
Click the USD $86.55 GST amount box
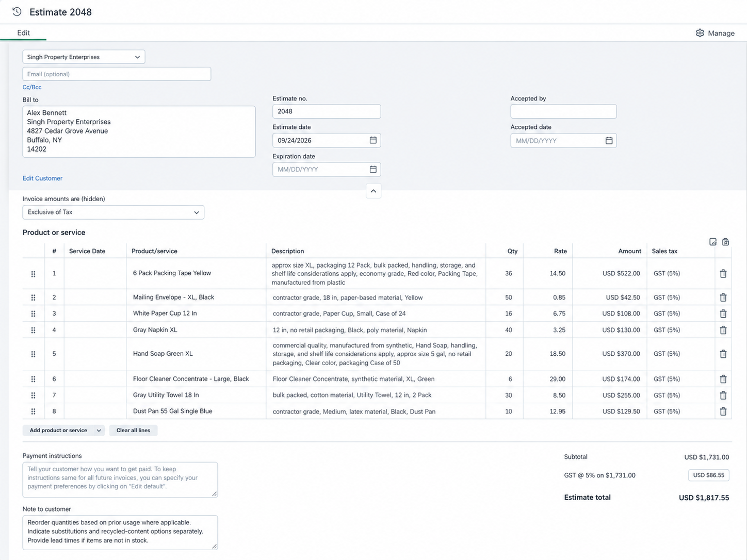tap(708, 475)
